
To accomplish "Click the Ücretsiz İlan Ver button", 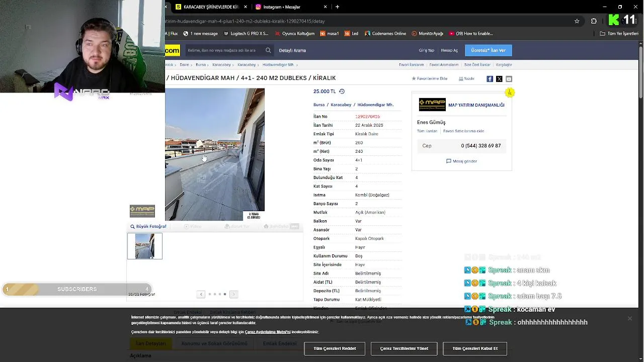I will [x=489, y=50].
